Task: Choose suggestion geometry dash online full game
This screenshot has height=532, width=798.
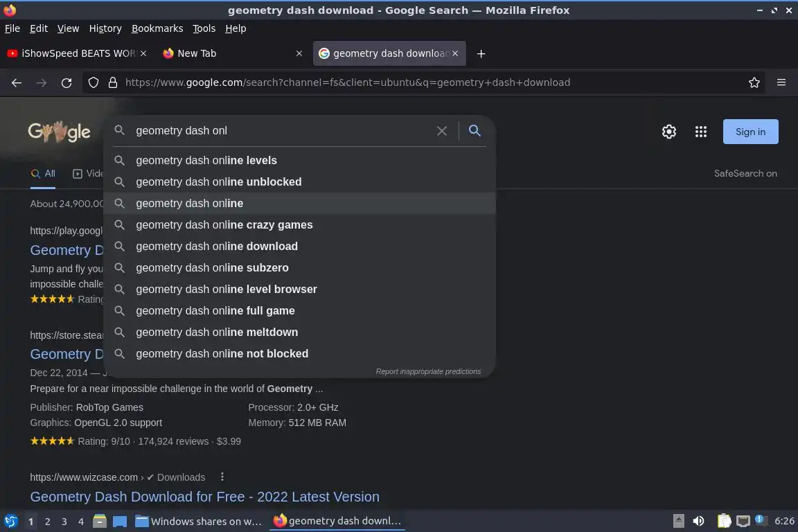Action: 299,310
